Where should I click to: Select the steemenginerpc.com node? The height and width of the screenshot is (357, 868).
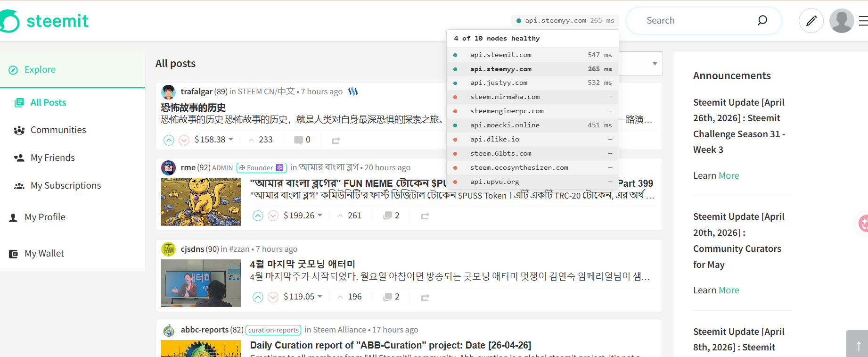pos(532,111)
